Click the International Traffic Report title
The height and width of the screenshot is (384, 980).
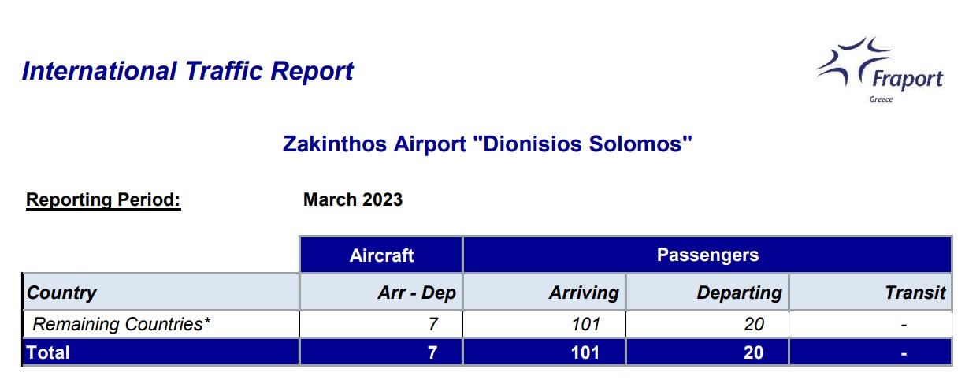(x=188, y=71)
